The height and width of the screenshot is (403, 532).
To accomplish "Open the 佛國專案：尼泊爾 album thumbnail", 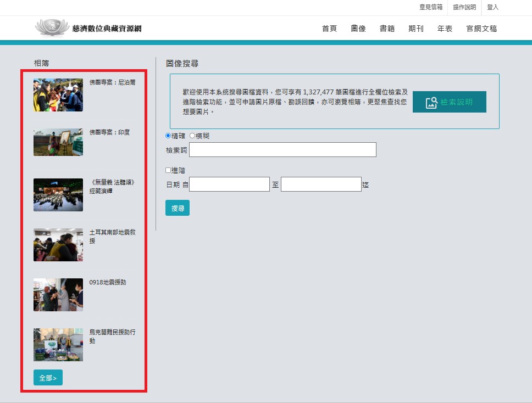I will [x=58, y=95].
